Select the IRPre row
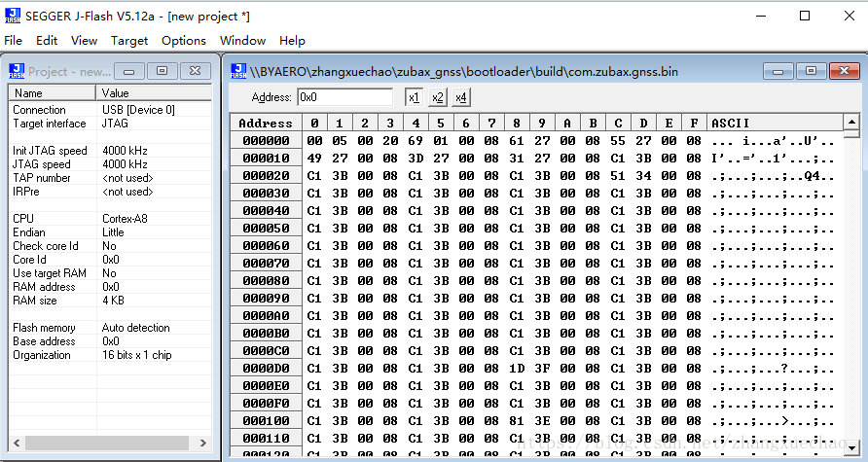868x462 pixels. point(110,192)
